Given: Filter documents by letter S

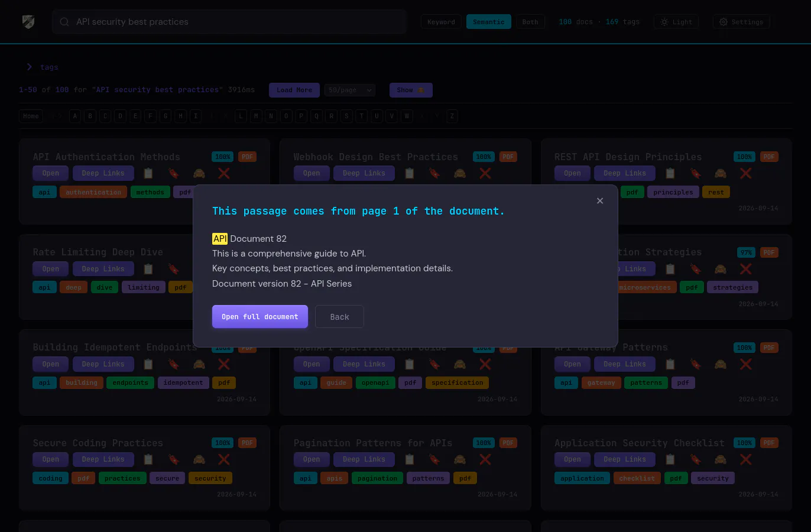Looking at the screenshot, I should pyautogui.click(x=346, y=116).
